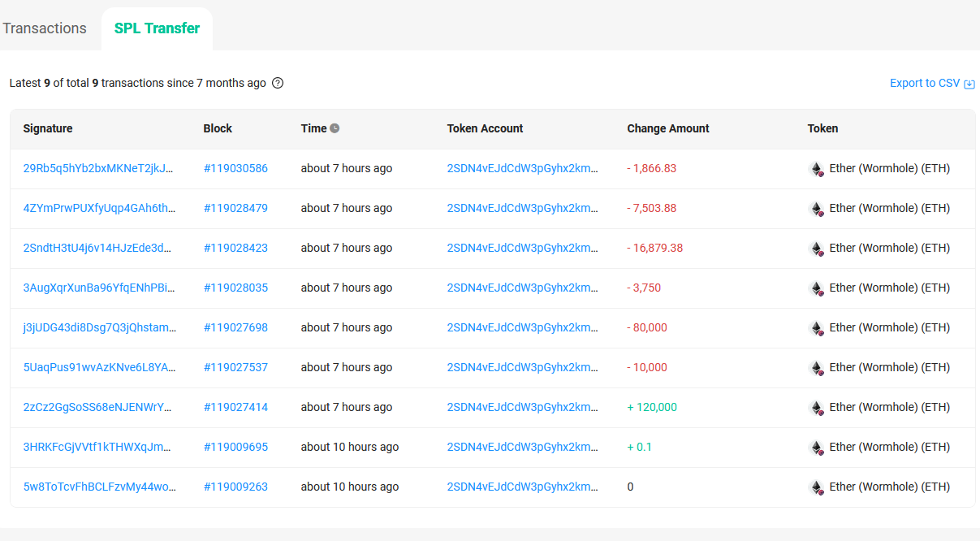Click Ether (Wormhole) (ETH) in -1,866.83 row
Screen dimensions: 980x541
point(890,168)
